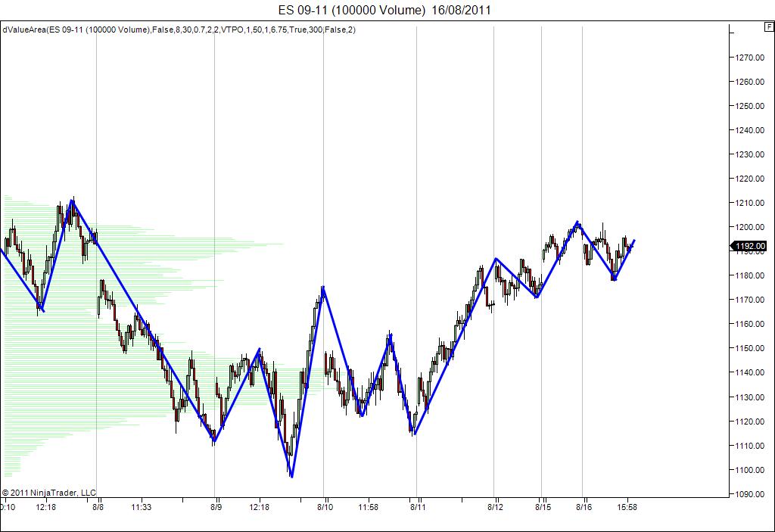Select the 1192.00 current price marker

[x=749, y=246]
